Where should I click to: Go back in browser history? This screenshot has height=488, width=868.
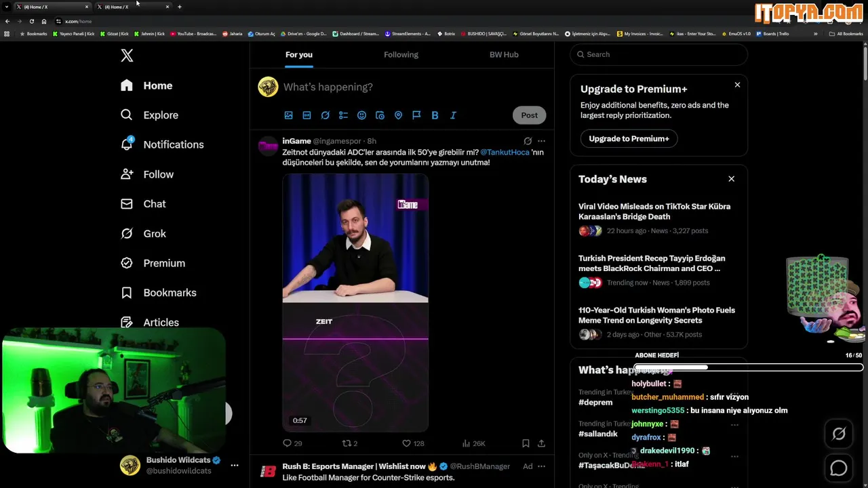click(7, 21)
